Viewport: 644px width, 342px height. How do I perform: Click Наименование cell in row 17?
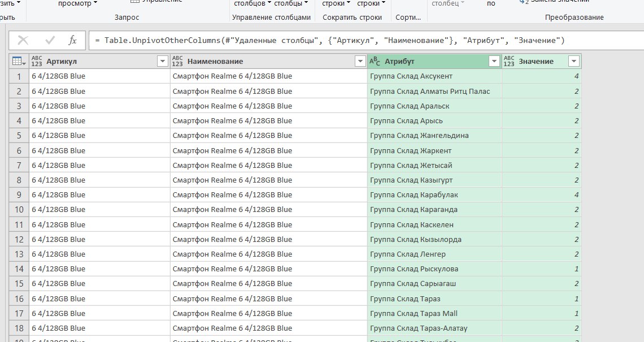pyautogui.click(x=268, y=313)
